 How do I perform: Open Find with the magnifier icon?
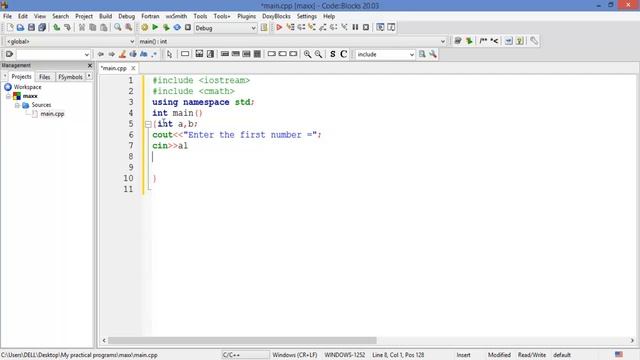(x=118, y=27)
